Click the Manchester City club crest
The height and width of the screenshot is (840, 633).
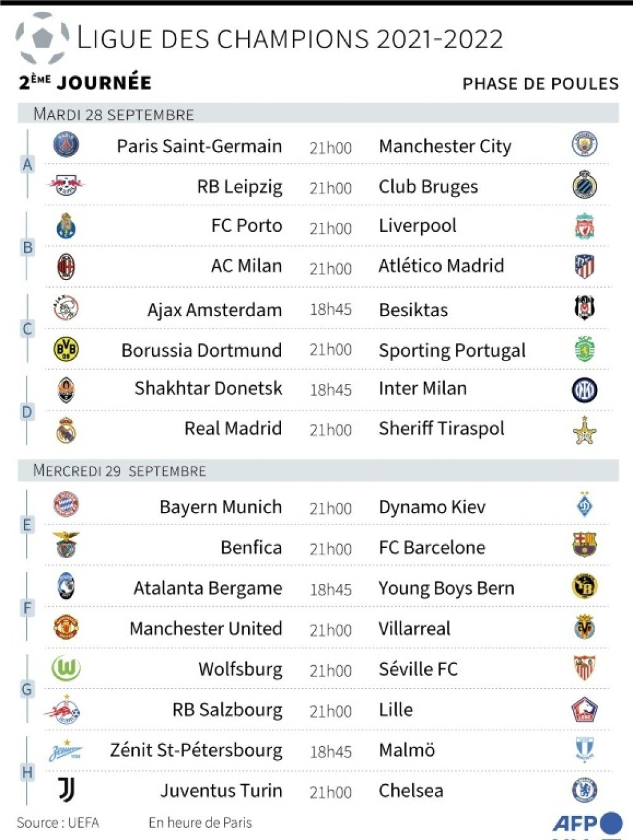coord(584,144)
